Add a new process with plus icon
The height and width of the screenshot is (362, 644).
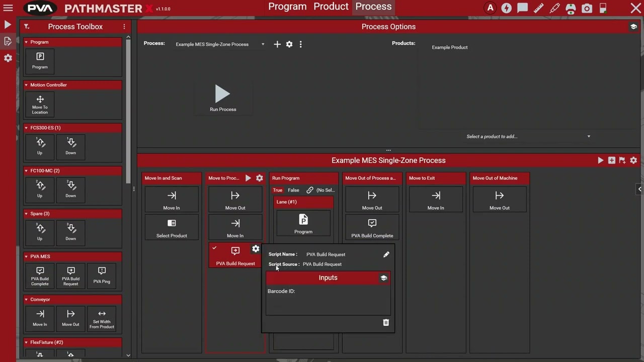(x=277, y=44)
